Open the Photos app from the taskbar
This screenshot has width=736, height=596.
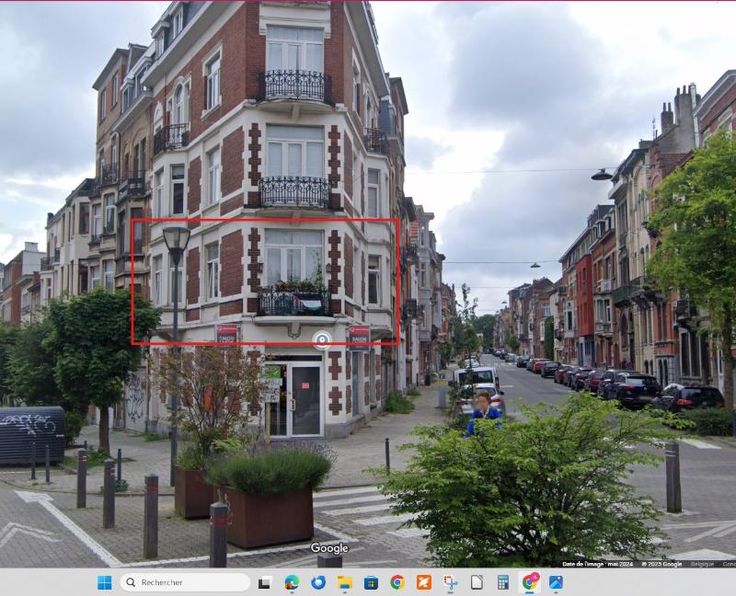pyautogui.click(x=556, y=582)
